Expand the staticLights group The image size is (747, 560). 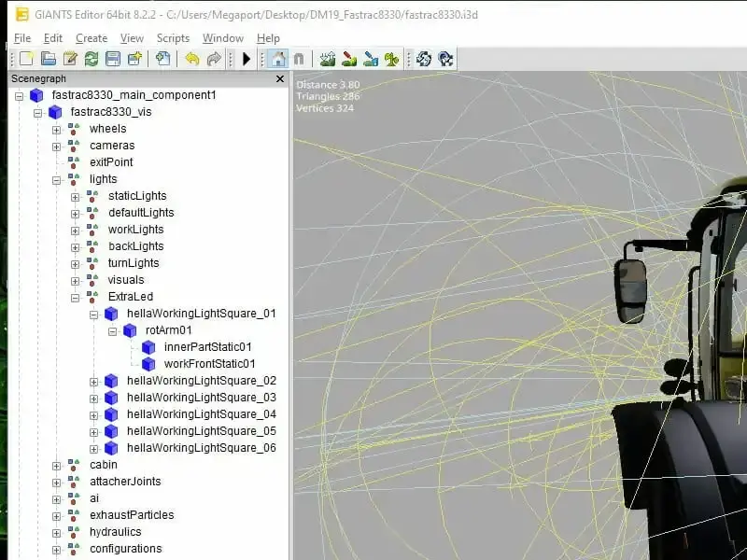point(75,197)
